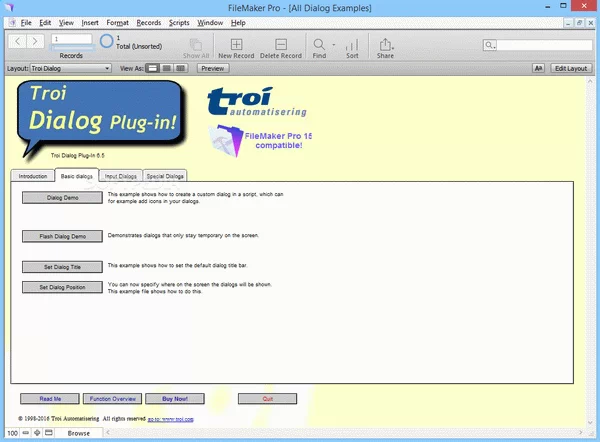Open the Scripts menu
600x442 pixels.
179,23
